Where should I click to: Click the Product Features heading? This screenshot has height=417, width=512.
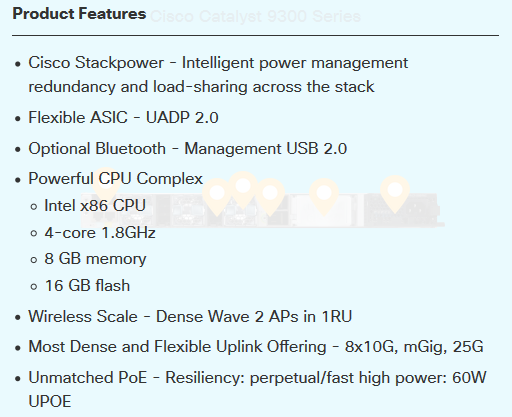click(x=79, y=14)
